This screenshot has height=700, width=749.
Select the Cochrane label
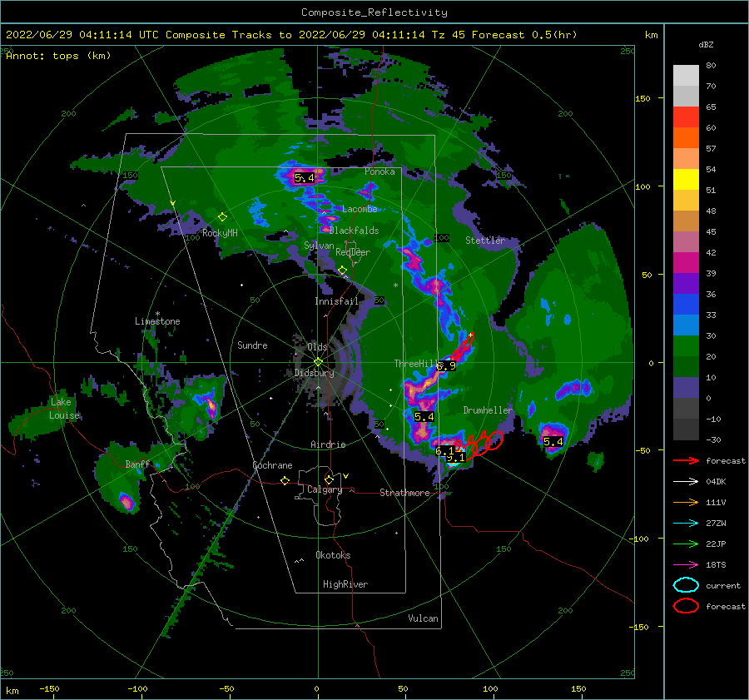272,465
